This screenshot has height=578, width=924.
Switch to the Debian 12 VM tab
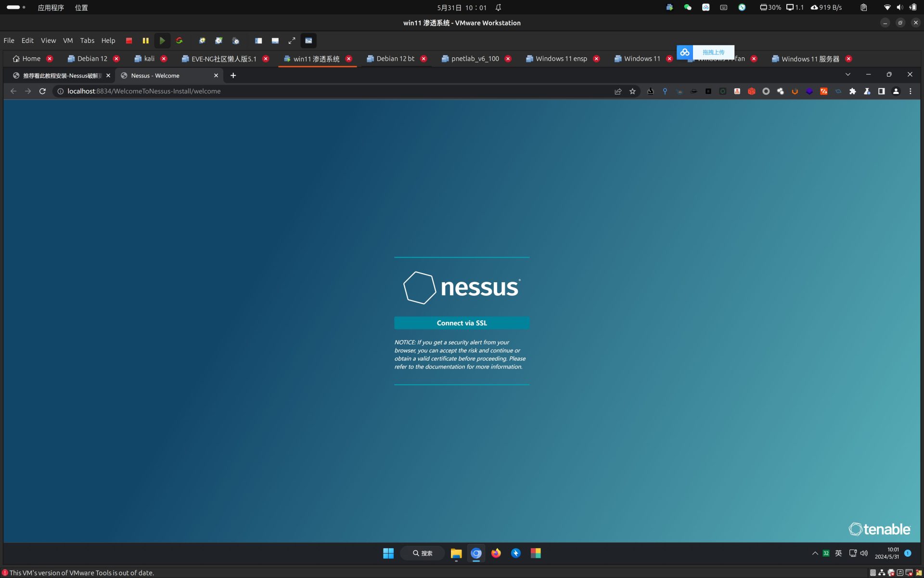point(88,59)
